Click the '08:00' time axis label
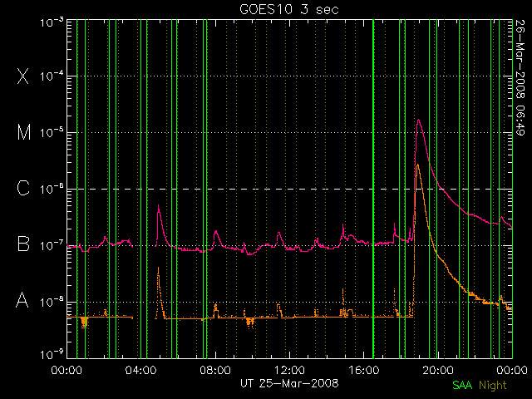The image size is (532, 399). [x=215, y=370]
